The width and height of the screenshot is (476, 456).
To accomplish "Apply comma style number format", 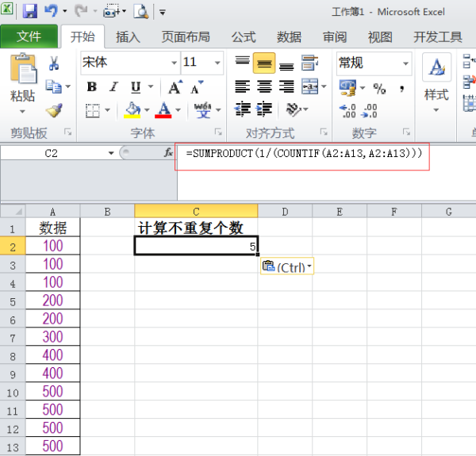I will click(402, 89).
